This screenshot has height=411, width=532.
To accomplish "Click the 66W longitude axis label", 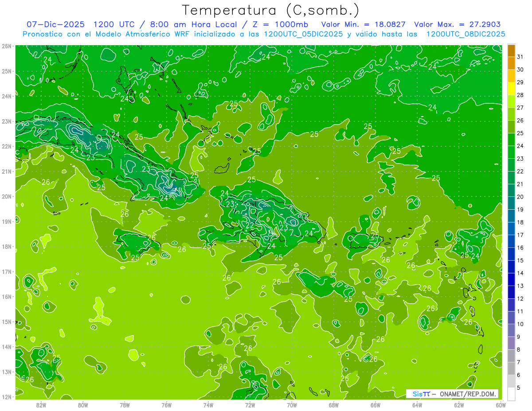I will click(376, 405).
